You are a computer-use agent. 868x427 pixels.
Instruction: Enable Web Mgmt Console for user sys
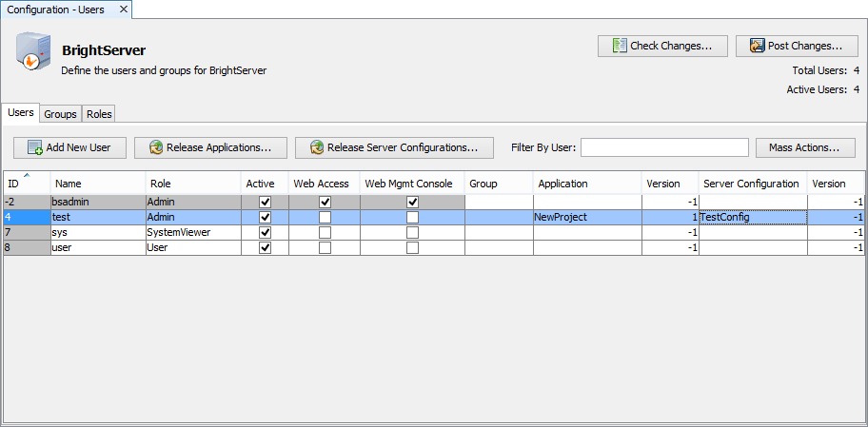tap(412, 233)
